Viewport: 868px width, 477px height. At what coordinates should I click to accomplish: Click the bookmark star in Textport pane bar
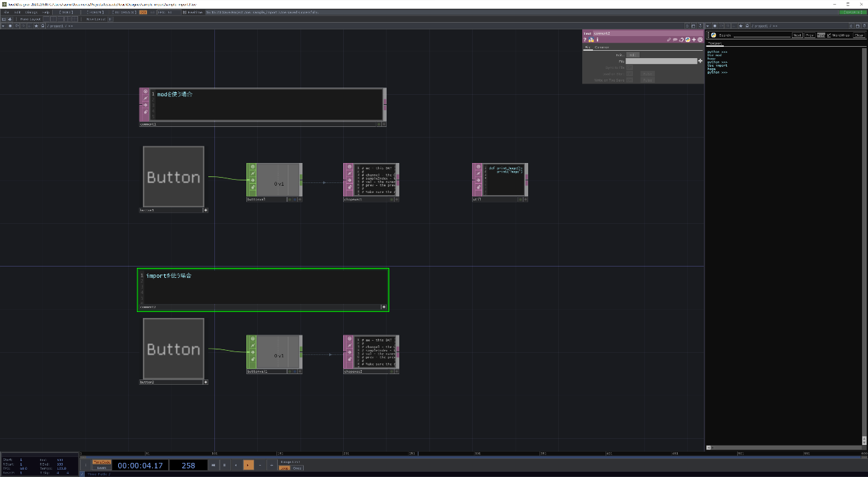[740, 26]
